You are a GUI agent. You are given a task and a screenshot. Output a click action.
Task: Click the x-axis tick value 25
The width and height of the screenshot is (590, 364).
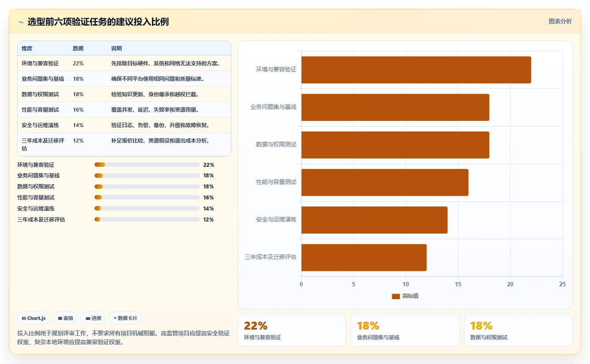click(x=562, y=285)
